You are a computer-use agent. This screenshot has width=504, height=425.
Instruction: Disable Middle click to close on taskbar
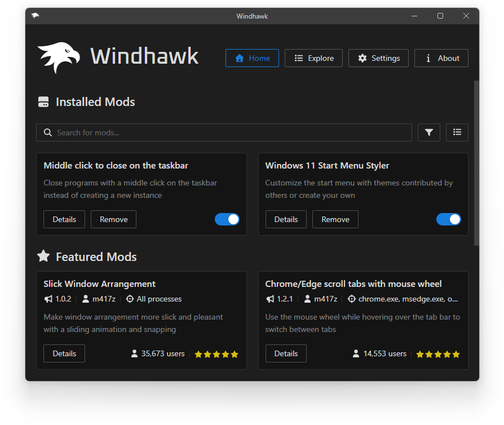point(227,219)
